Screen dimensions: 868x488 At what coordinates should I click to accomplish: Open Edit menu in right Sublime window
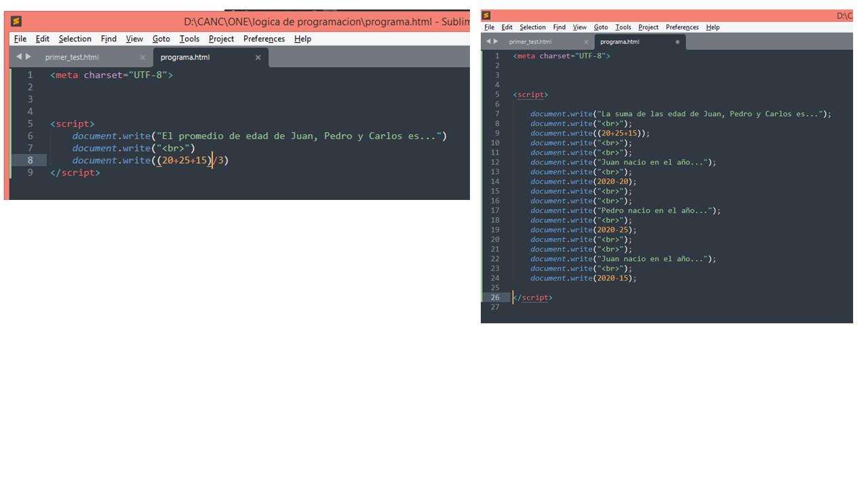pos(507,27)
